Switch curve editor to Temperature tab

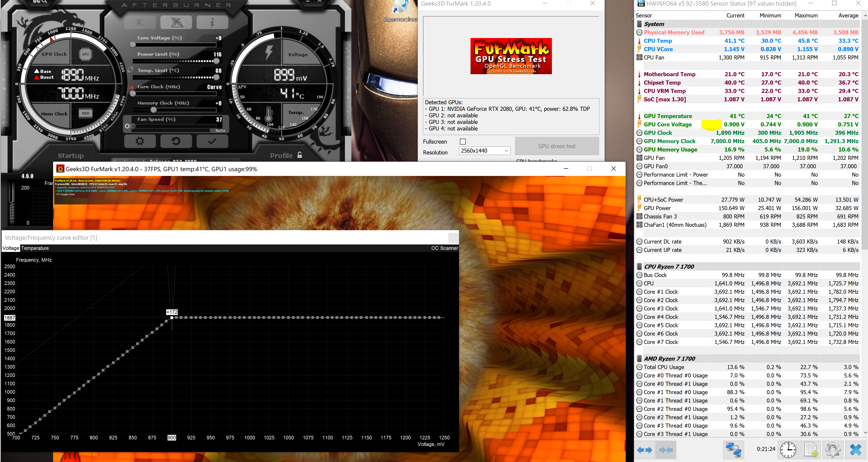pyautogui.click(x=35, y=248)
